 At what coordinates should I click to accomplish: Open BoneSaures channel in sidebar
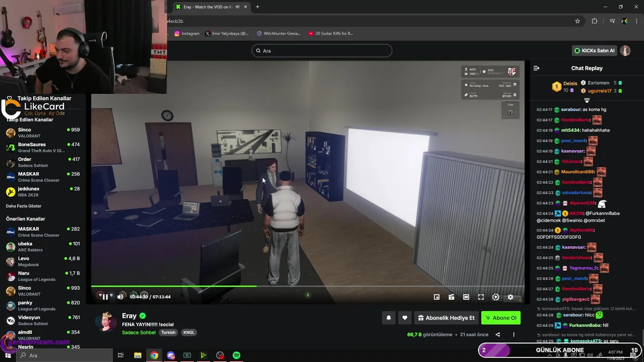point(43,147)
